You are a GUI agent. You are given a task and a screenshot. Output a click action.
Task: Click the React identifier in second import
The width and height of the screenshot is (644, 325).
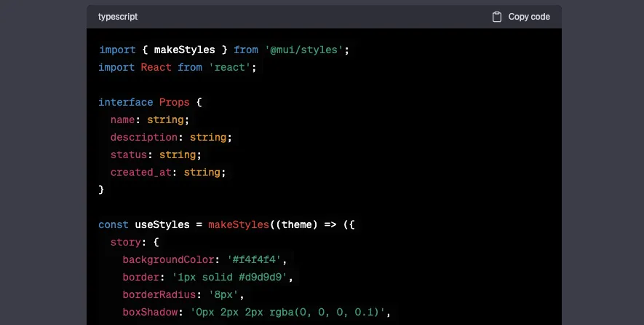point(156,67)
